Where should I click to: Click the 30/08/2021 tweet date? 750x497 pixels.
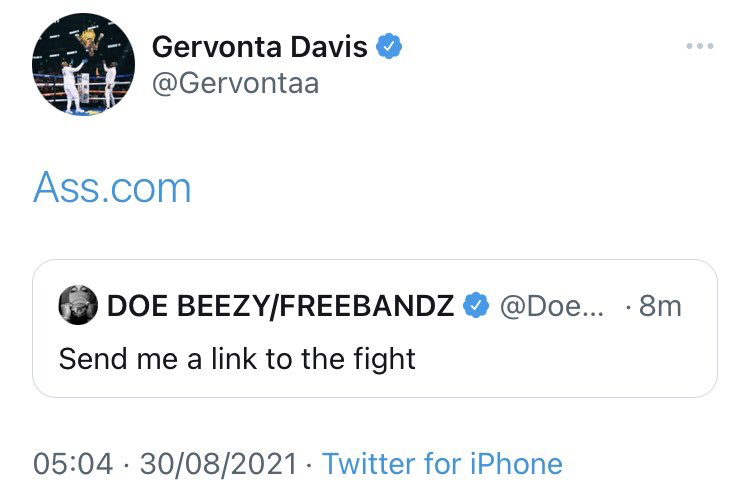click(x=218, y=464)
